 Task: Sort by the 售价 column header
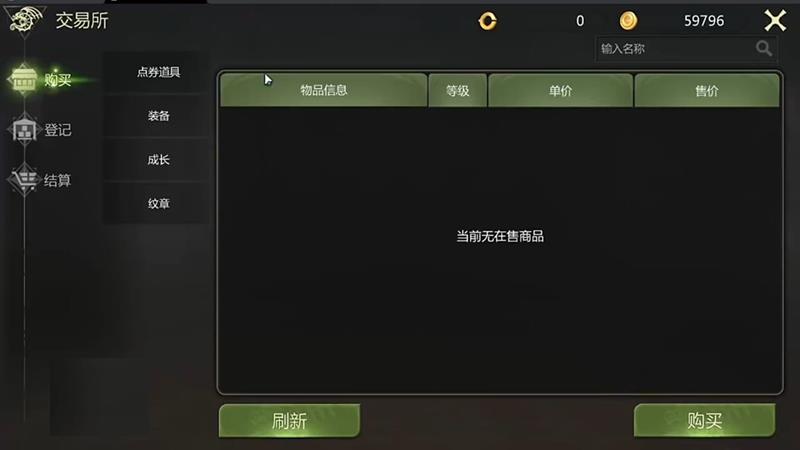[707, 90]
